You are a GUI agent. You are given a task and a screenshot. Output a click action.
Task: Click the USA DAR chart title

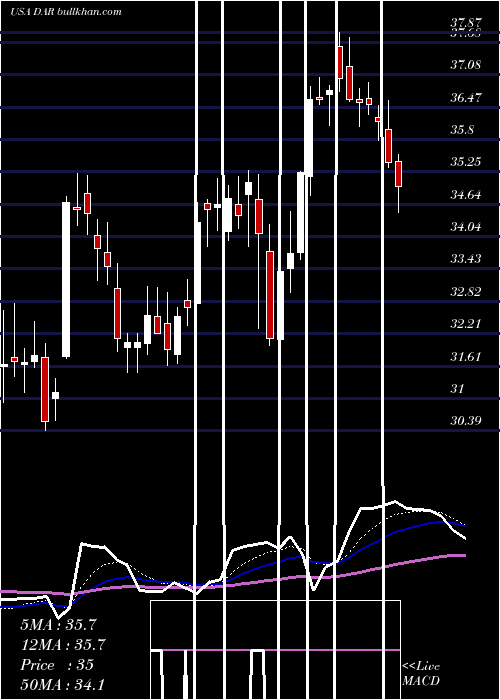[x=66, y=11]
